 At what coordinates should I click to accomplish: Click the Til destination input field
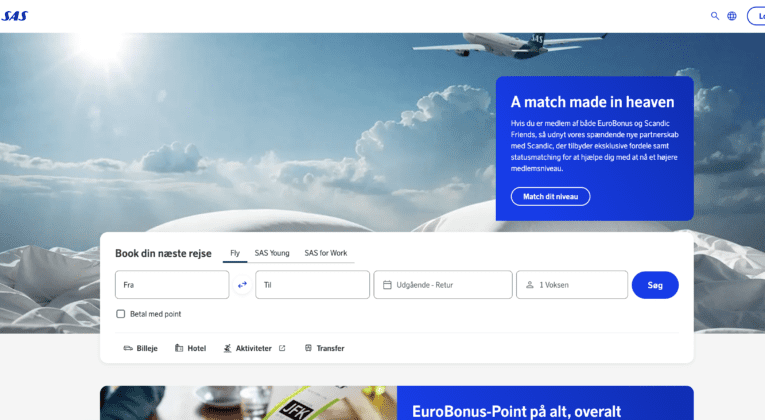point(312,285)
